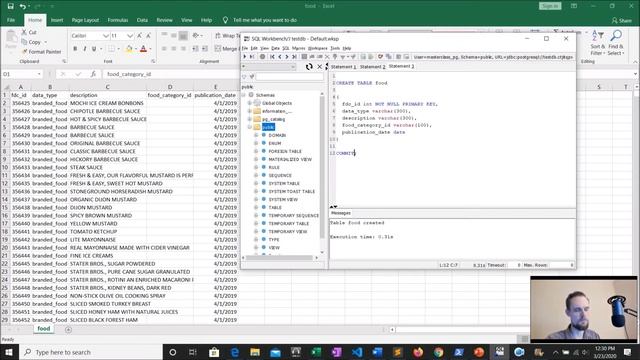Click the Decrease Font Size icon
This screenshot has height=360, width=640.
pyautogui.click(x=149, y=36)
